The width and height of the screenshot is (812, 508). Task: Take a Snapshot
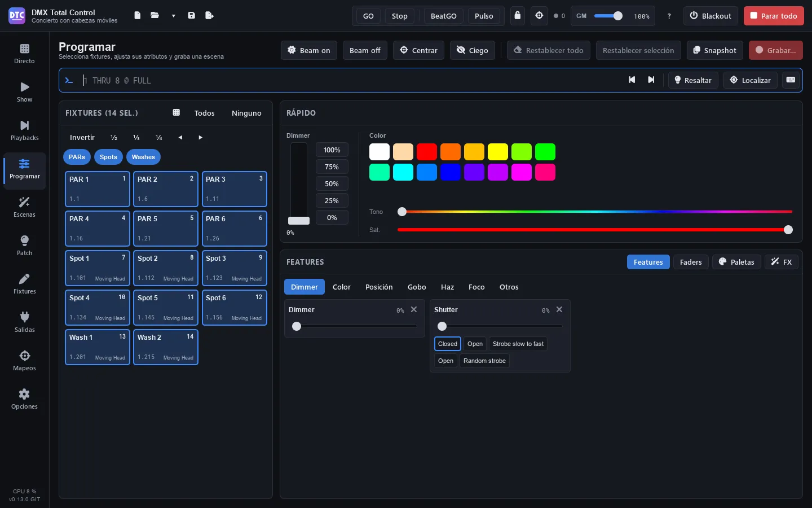715,50
